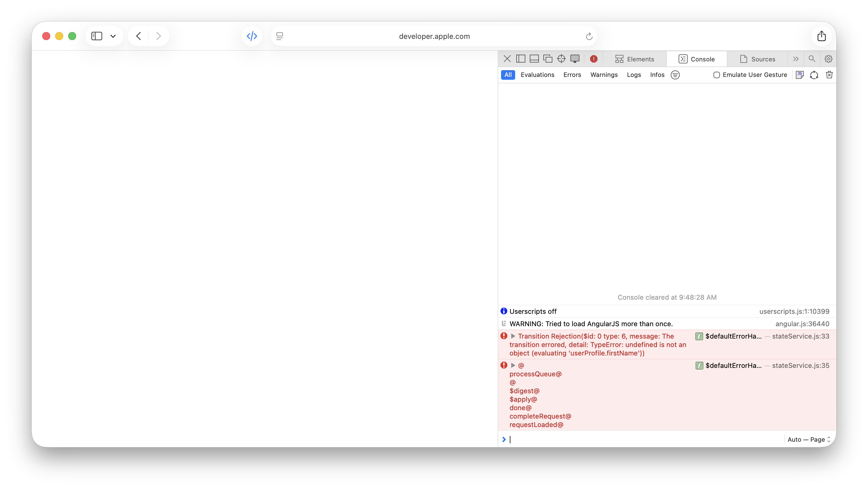Open the page reader menu icon
This screenshot has height=489, width=868.
pos(279,36)
